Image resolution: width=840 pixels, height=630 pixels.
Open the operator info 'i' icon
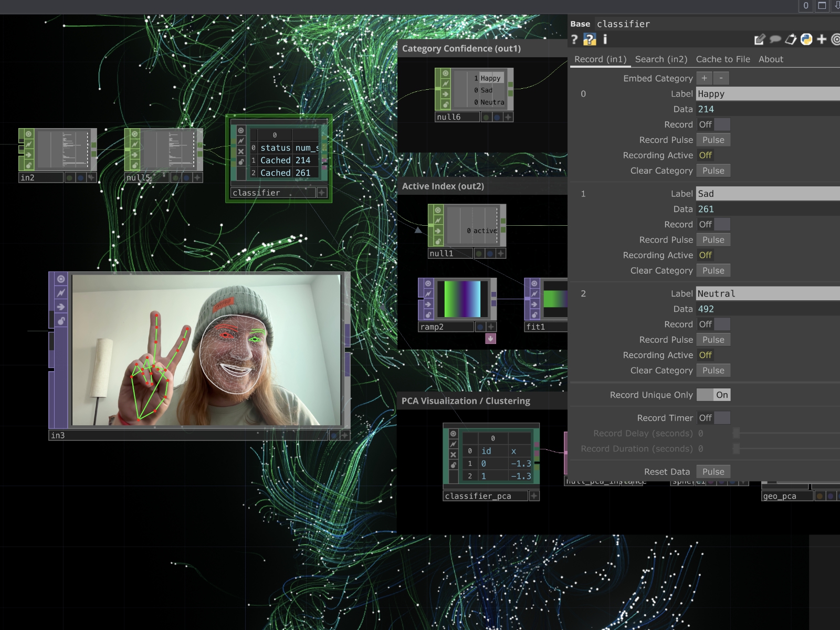[x=605, y=39]
